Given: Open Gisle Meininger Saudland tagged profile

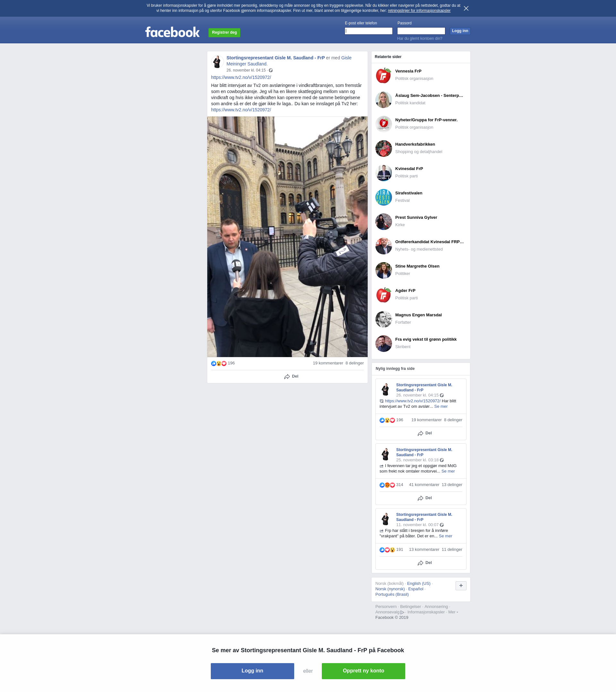Looking at the screenshot, I should coord(289,61).
